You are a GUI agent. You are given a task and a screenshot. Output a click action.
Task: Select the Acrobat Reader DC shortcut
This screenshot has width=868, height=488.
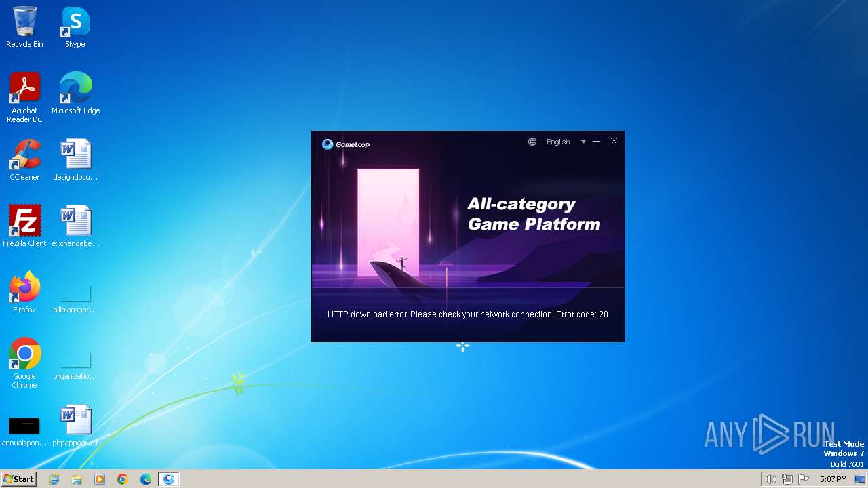24,98
